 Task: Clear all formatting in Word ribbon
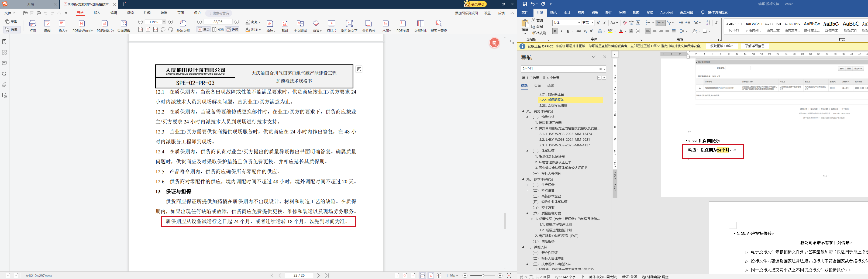625,23
